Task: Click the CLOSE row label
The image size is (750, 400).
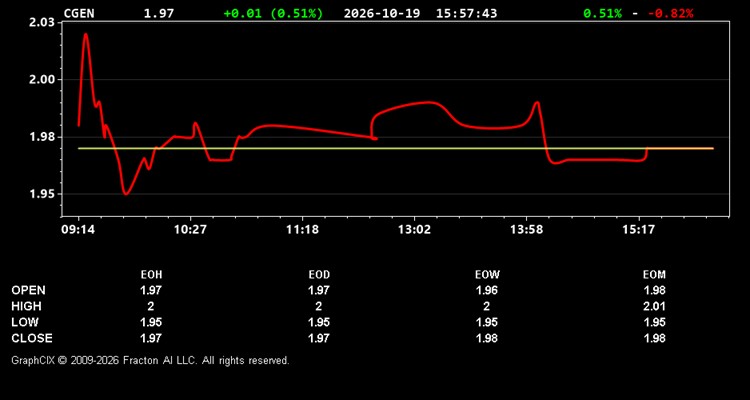Action: point(32,338)
